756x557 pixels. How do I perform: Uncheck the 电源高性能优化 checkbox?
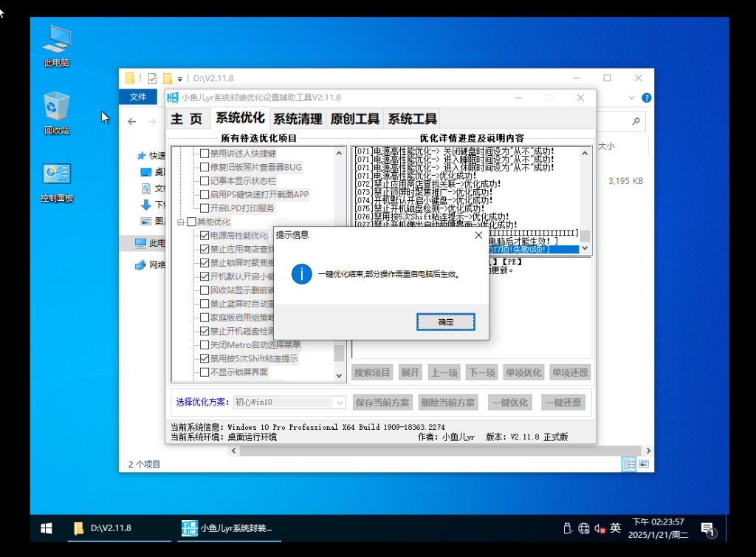point(205,236)
